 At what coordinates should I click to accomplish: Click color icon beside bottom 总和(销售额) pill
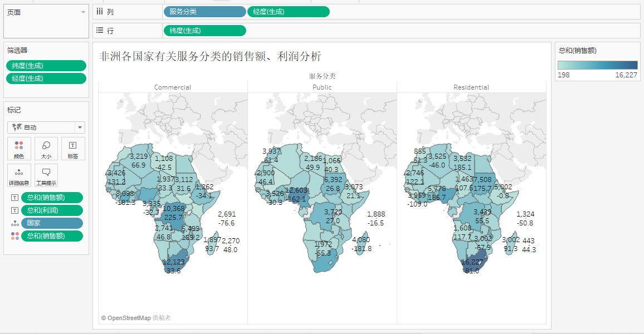click(x=14, y=236)
